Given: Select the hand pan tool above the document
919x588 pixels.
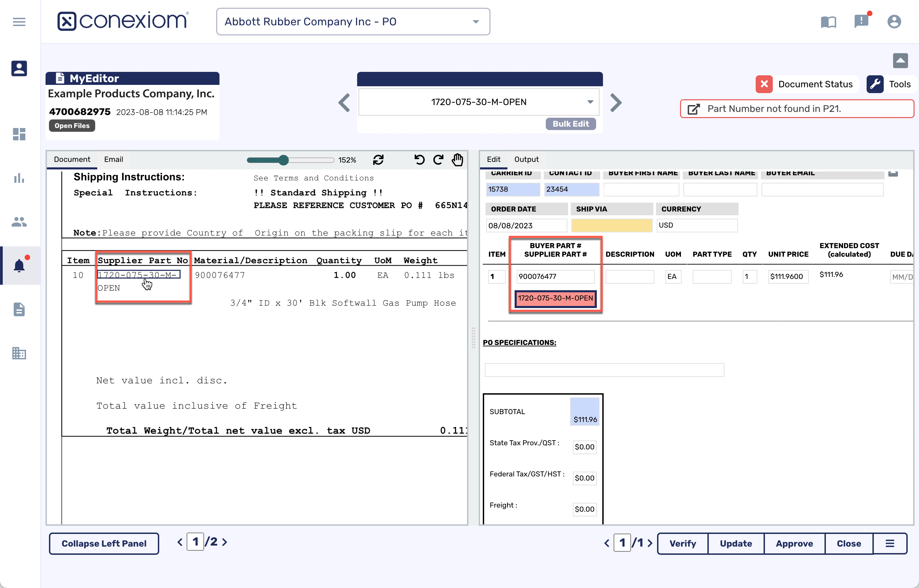Looking at the screenshot, I should [x=457, y=160].
